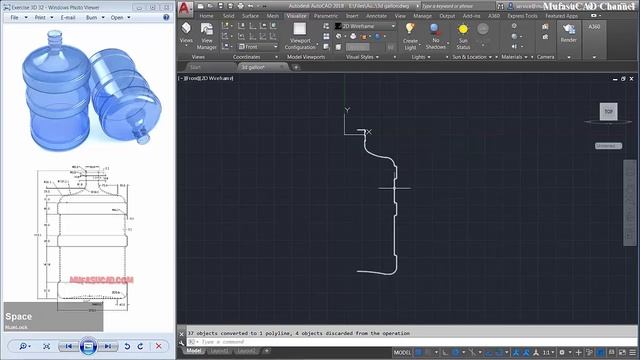Open the annotation scale 1:1 dropdown
Image resolution: width=640 pixels, height=360 pixels.
(548, 352)
